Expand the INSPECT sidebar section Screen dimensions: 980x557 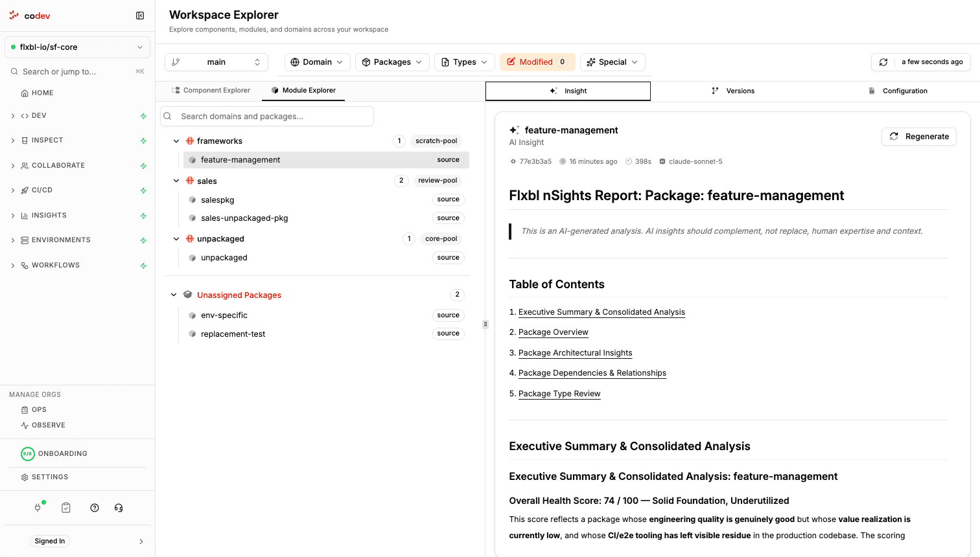click(13, 141)
